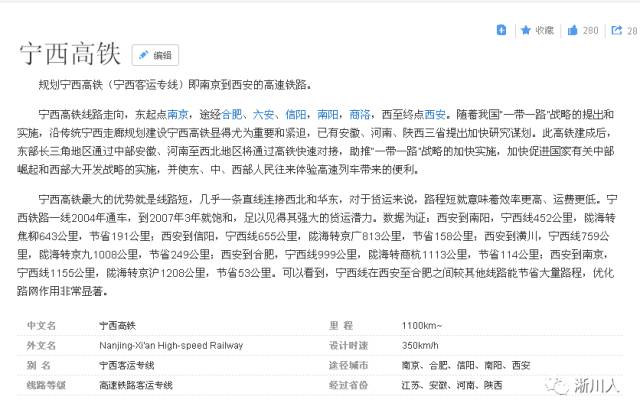The image size is (640, 413).
Task: Click the like count 280
Action: point(590,30)
